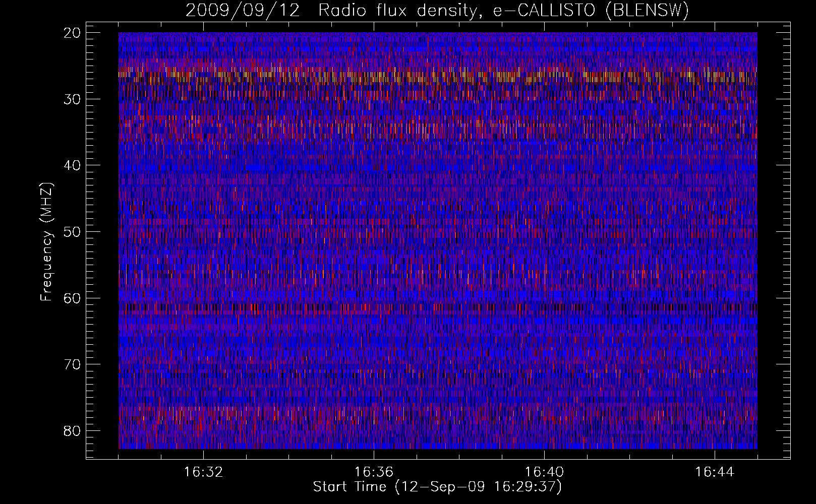Click the y-axis tick label '40'
Screen dimensions: 816x504
click(73, 165)
